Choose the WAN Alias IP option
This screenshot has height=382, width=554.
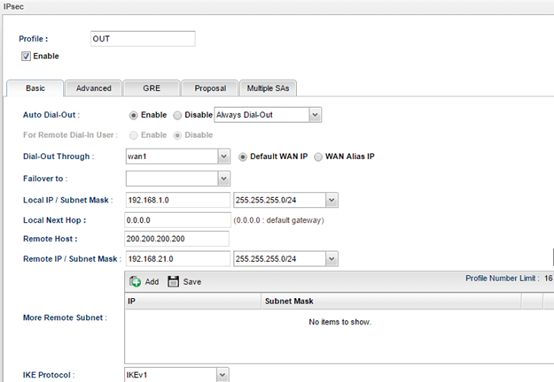coord(318,157)
